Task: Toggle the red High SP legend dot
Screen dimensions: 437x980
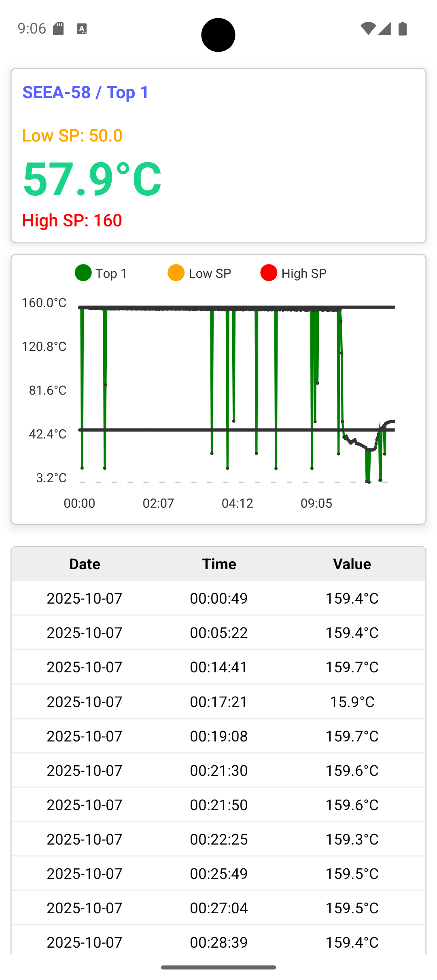Action: [269, 273]
